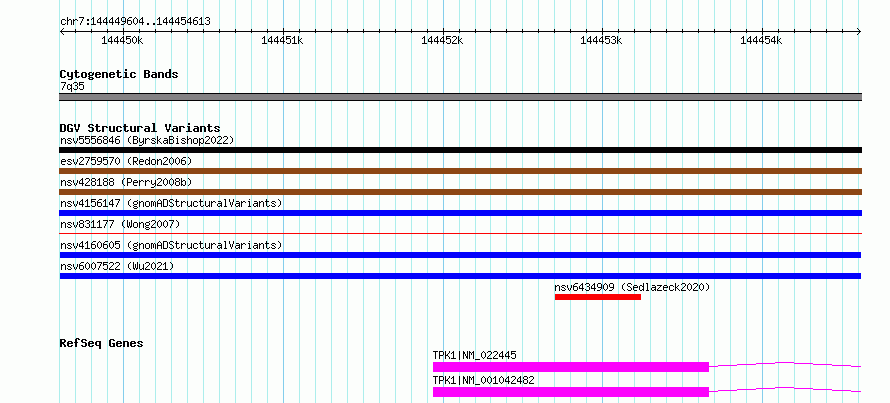Select the RefSeq Genes track title

[x=101, y=343]
